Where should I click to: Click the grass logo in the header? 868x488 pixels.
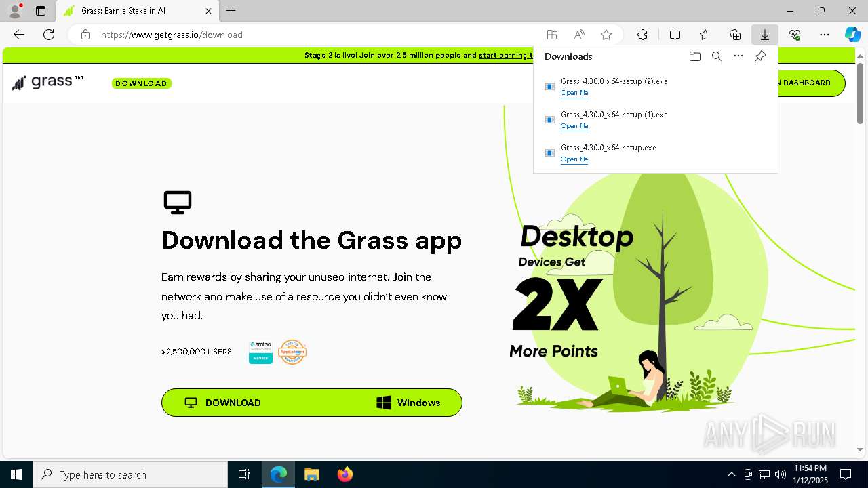click(x=47, y=83)
